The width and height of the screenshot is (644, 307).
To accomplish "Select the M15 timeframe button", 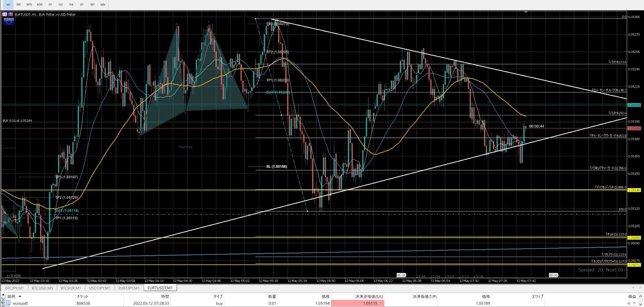I will coord(29,5).
